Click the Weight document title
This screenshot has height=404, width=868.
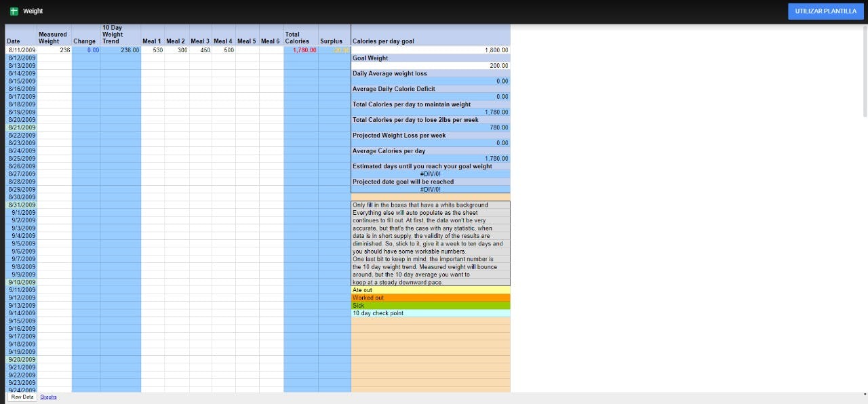[33, 12]
